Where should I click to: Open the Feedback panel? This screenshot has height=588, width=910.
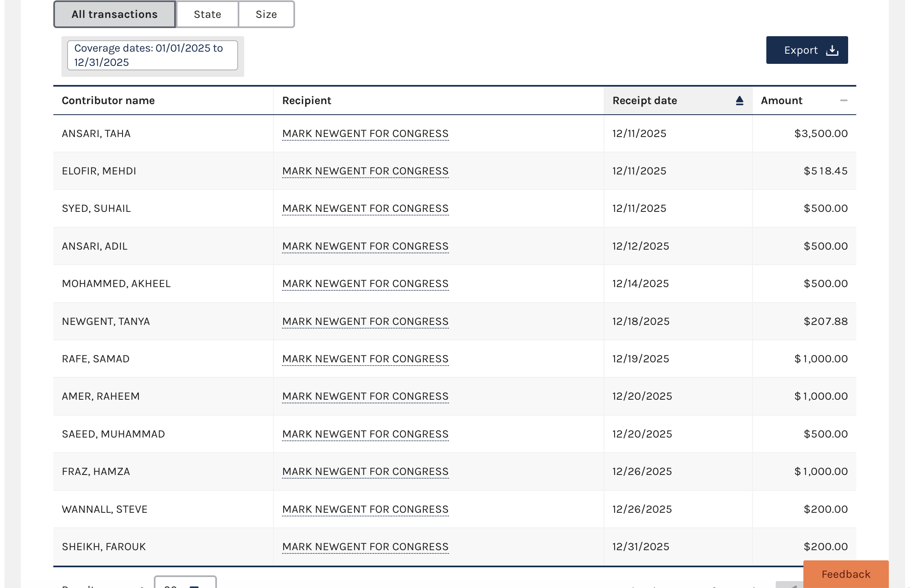pyautogui.click(x=846, y=574)
